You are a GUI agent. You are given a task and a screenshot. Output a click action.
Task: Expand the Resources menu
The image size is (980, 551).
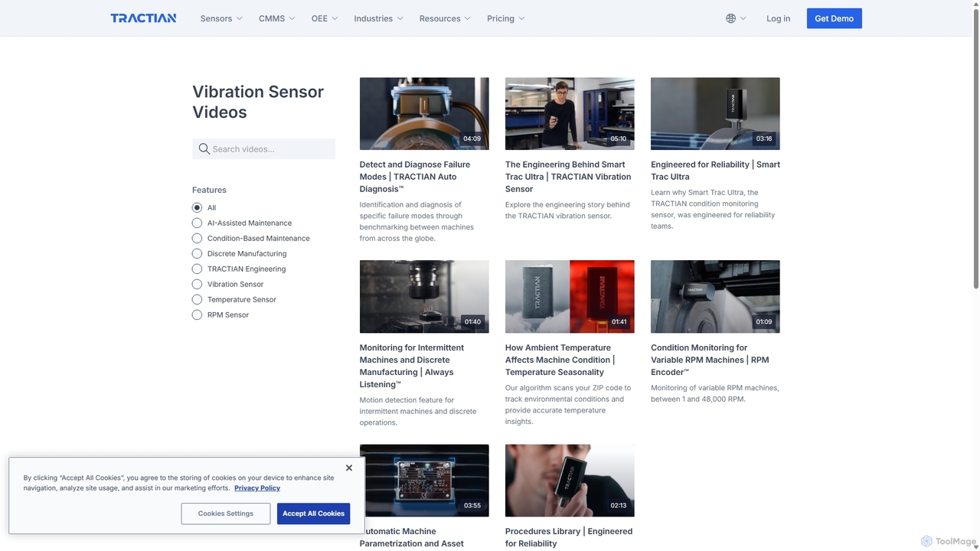[445, 18]
